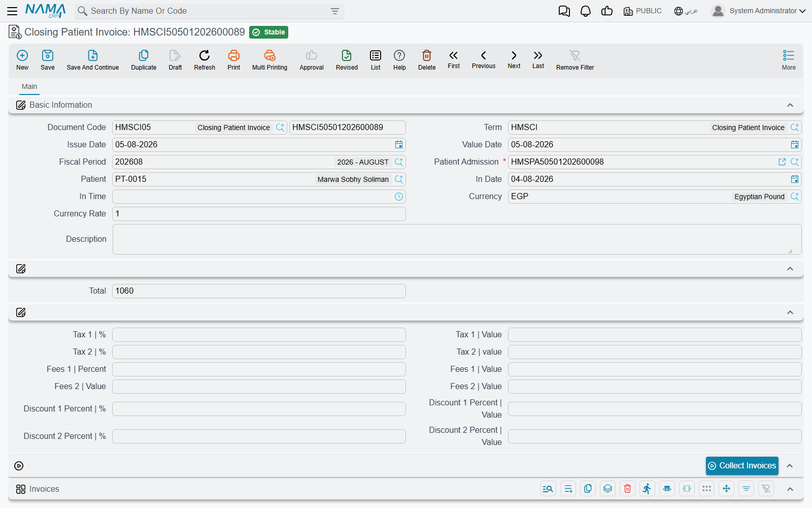Viewport: 812px width, 508px height.
Task: Duplicate the current invoice
Action: 144,55
